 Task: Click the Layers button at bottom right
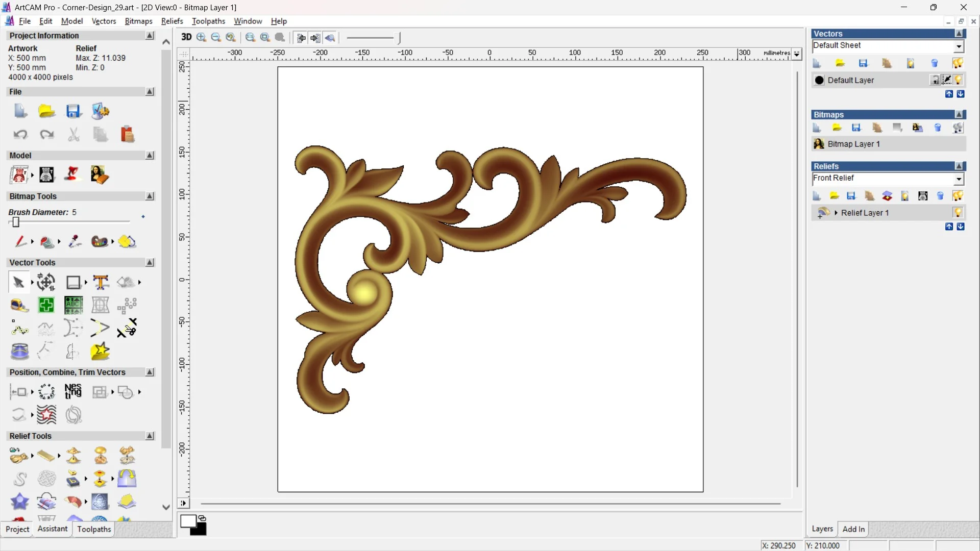822,529
